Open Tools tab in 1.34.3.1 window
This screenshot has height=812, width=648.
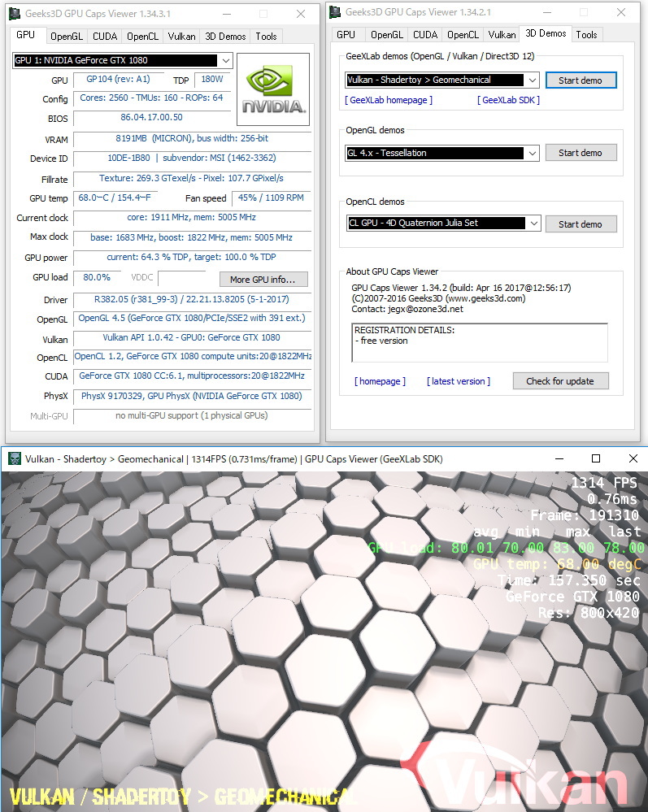point(266,37)
